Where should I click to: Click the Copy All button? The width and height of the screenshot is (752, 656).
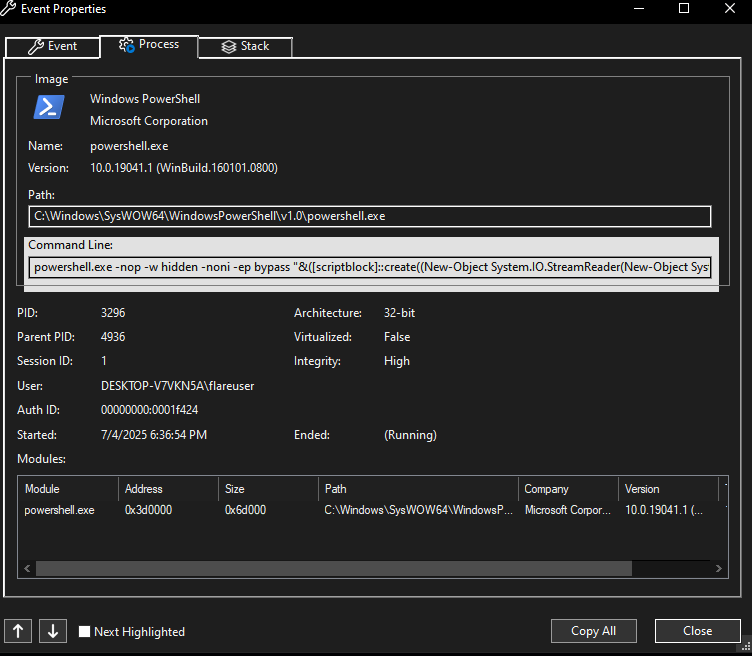tap(593, 631)
